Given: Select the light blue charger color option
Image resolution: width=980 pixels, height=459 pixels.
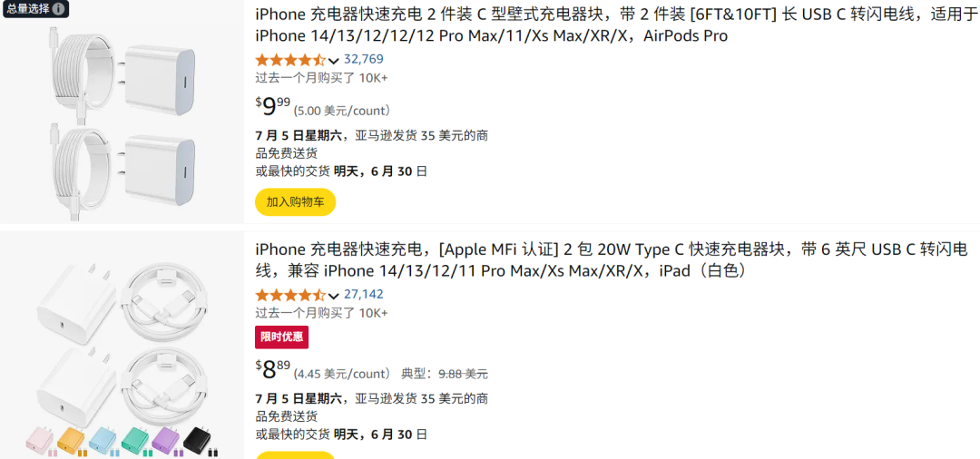Looking at the screenshot, I should tap(102, 442).
